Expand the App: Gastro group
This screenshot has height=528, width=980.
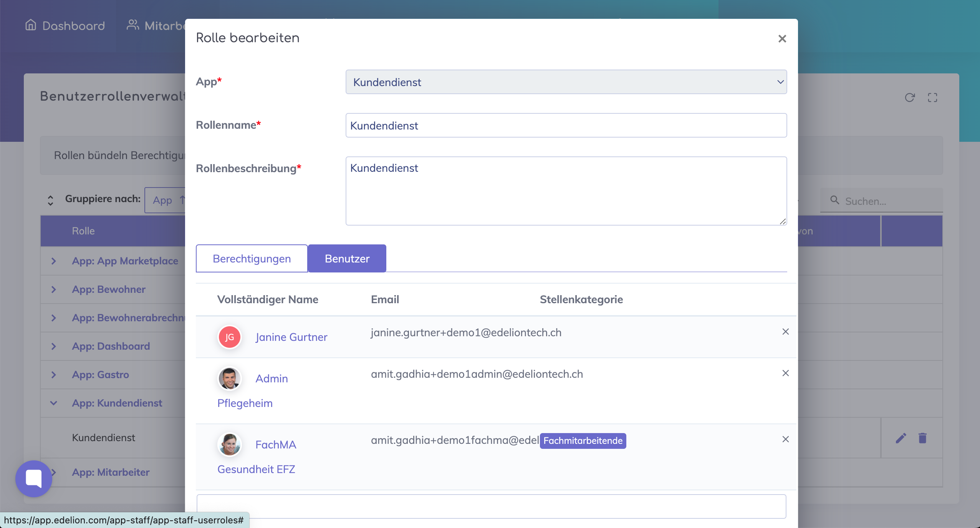click(x=54, y=375)
